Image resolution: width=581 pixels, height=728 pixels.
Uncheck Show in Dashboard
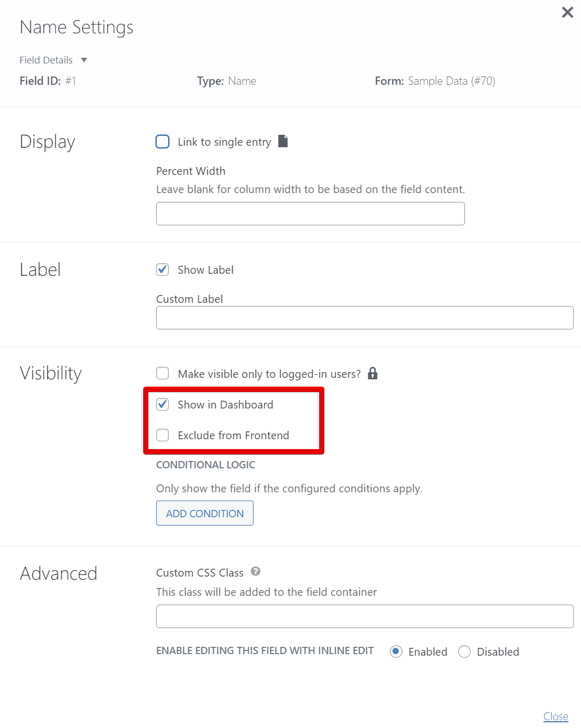tap(162, 404)
